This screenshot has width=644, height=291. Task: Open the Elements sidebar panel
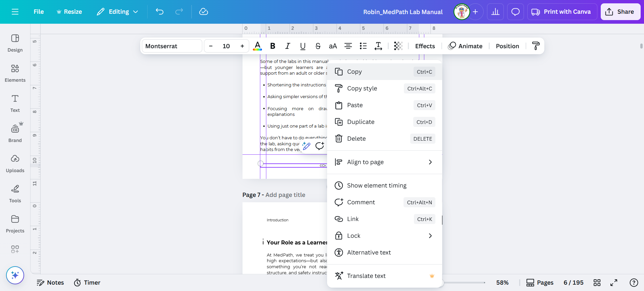click(15, 73)
